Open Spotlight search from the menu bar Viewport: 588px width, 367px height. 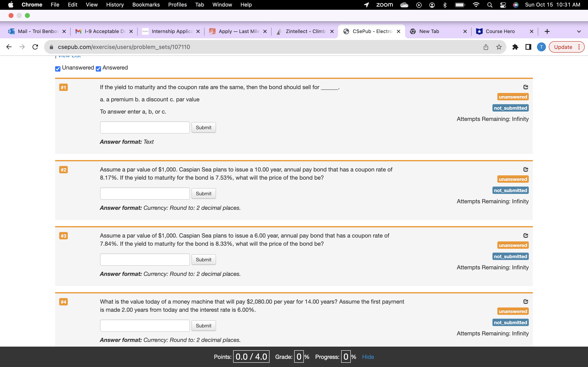[x=490, y=5]
